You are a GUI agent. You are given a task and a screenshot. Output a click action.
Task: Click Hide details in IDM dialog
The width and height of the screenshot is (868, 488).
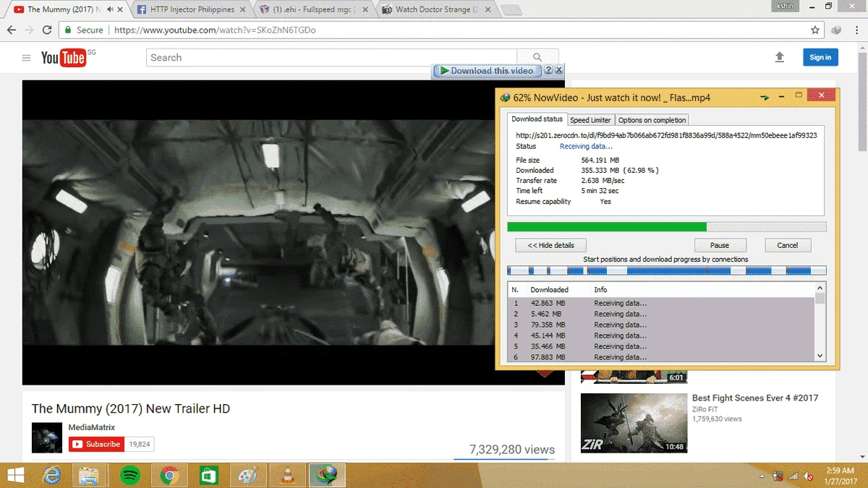550,245
